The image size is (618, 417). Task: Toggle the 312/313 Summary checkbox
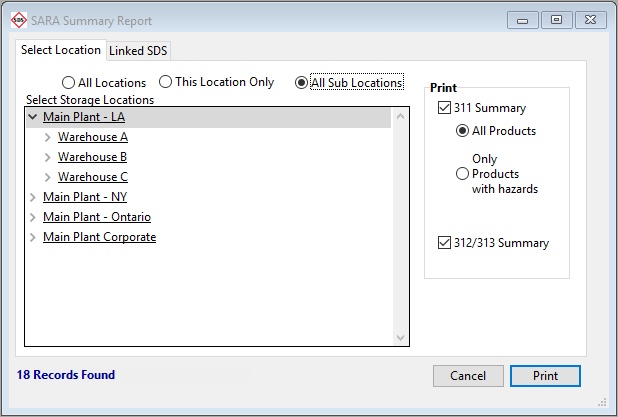pyautogui.click(x=444, y=243)
